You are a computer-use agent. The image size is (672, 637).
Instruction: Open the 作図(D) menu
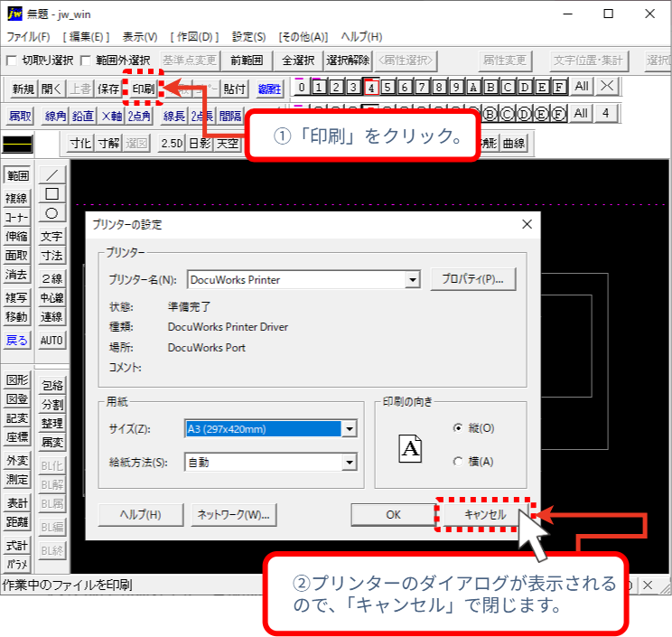pyautogui.click(x=194, y=37)
